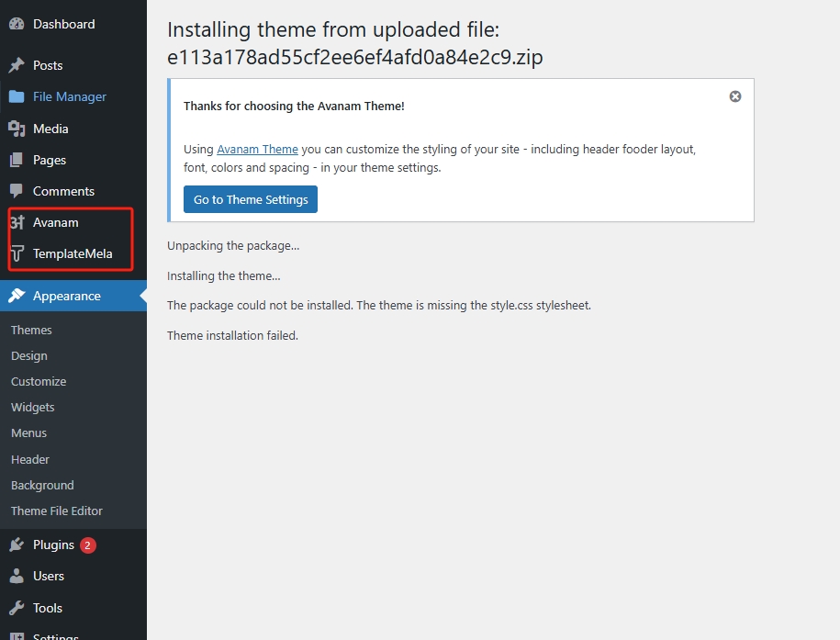Open the Themes submenu item
The height and width of the screenshot is (640, 840).
point(31,331)
